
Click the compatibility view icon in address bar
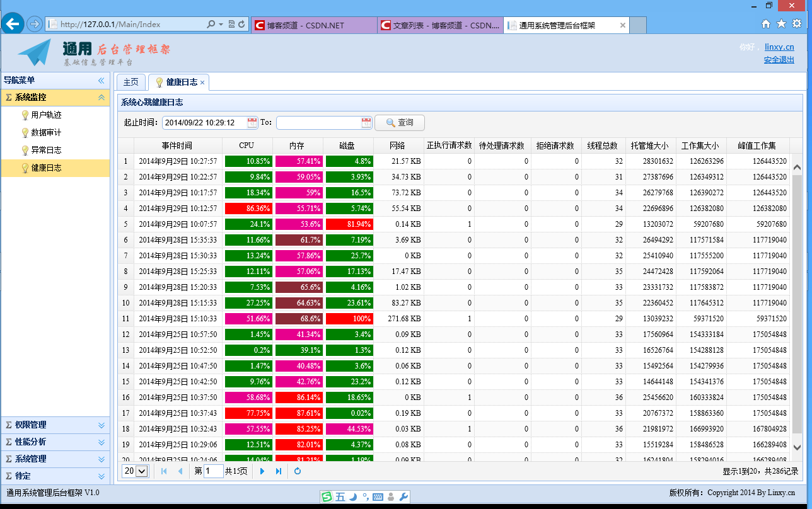(231, 25)
